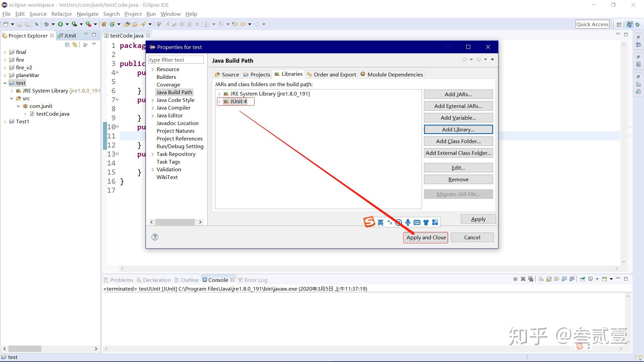Image resolution: width=644 pixels, height=362 pixels.
Task: Select testCode.java in Project Explorer
Action: click(x=53, y=114)
